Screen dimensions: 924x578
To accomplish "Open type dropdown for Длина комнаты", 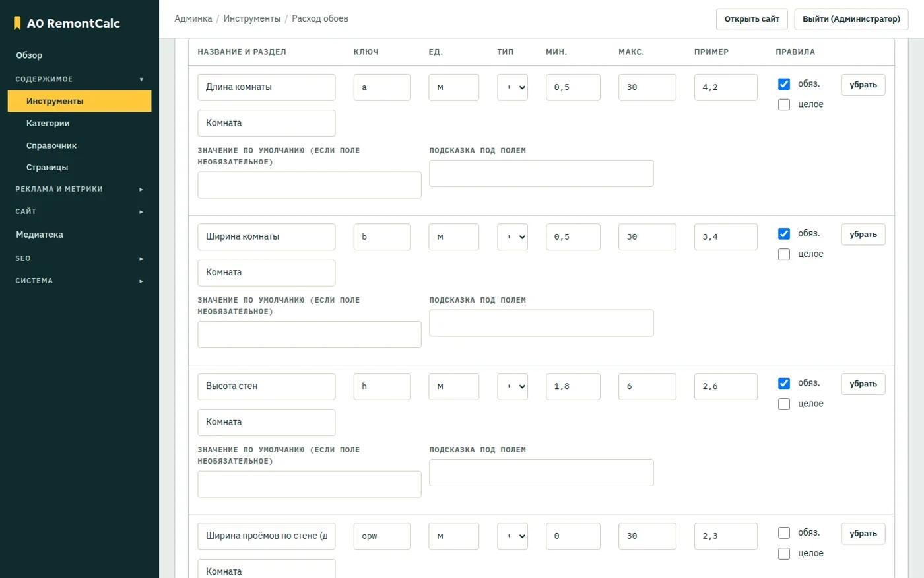I will [x=513, y=87].
